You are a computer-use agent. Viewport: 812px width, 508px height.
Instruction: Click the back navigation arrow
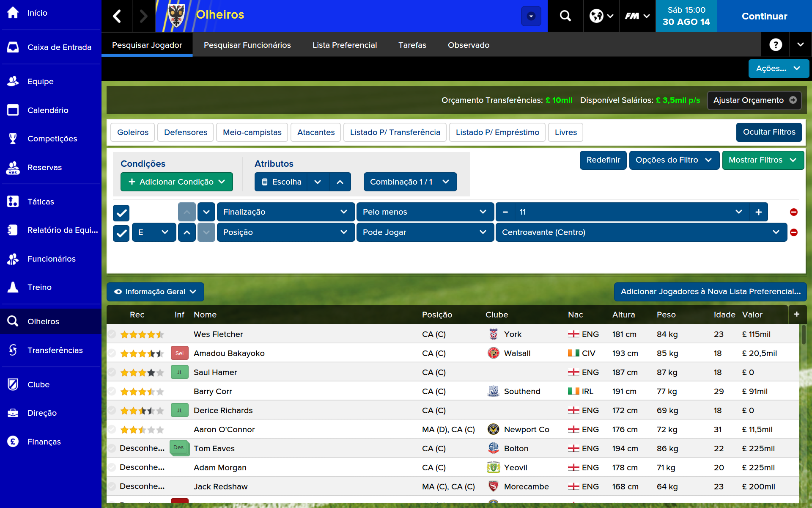click(x=117, y=16)
